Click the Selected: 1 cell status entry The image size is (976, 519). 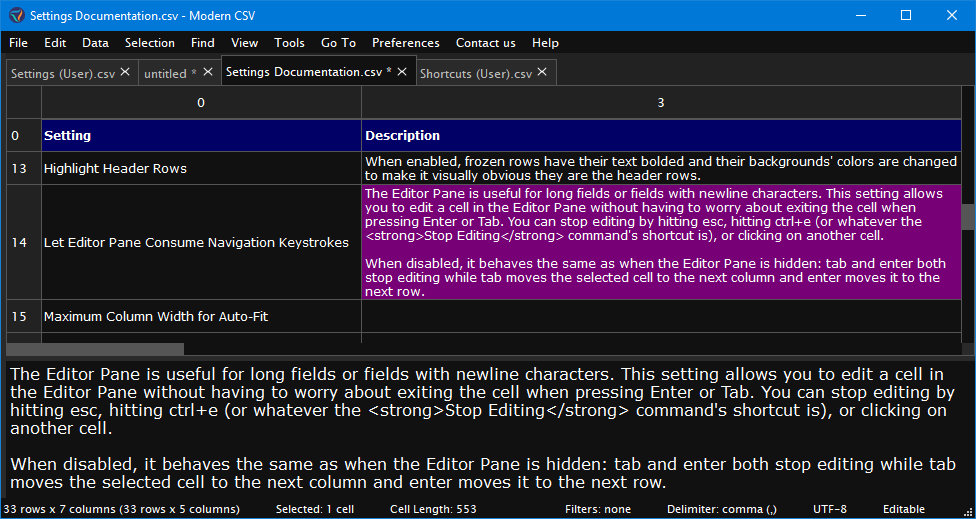314,509
